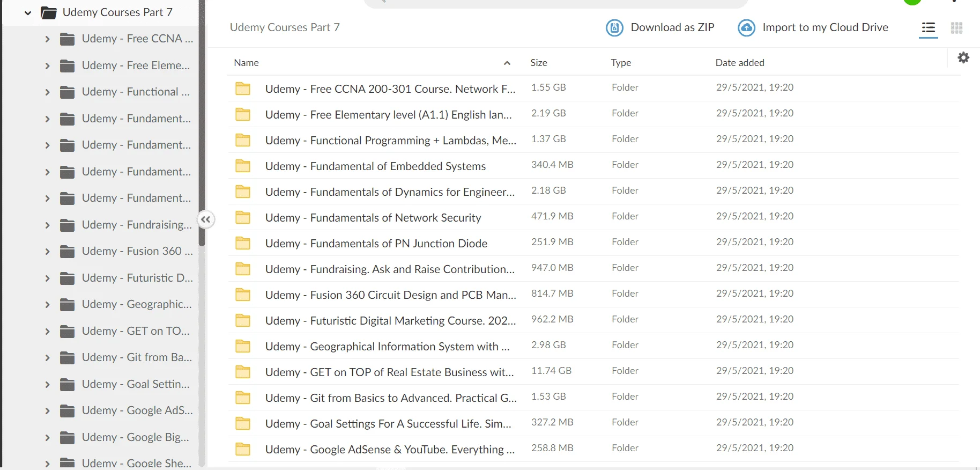Expand Udemy - Futuristic D... tree node

[x=47, y=278]
